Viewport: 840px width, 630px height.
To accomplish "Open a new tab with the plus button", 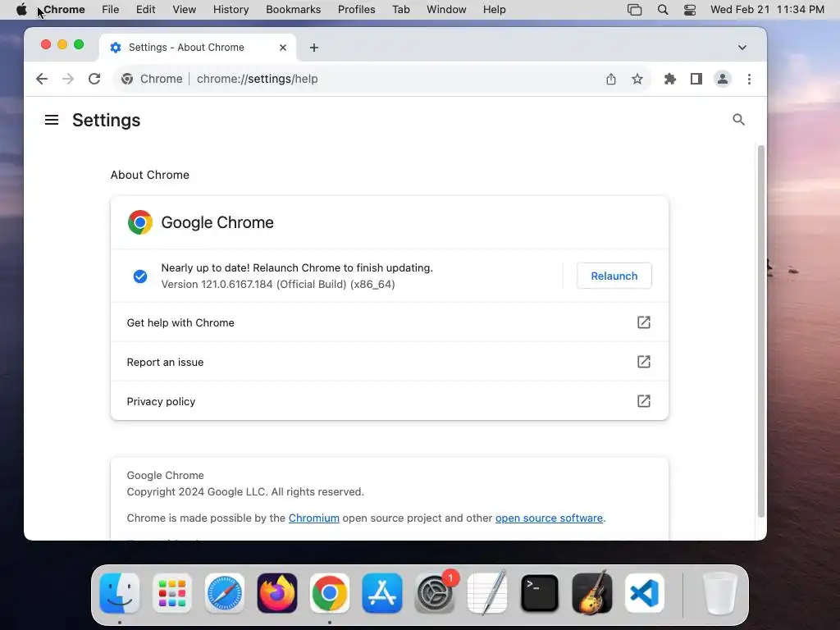I will point(314,48).
